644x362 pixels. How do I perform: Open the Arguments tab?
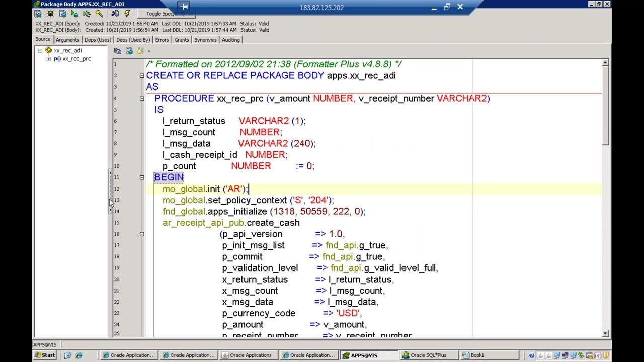pos(67,40)
